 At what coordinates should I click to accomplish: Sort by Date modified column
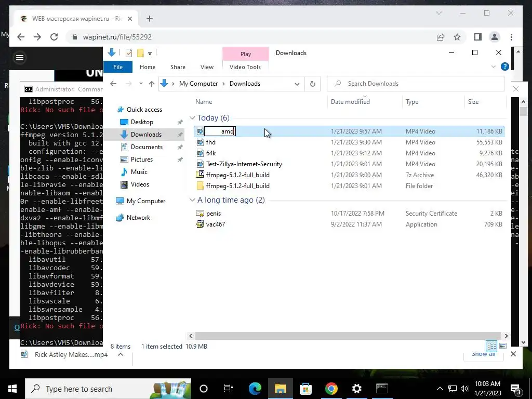click(x=350, y=102)
